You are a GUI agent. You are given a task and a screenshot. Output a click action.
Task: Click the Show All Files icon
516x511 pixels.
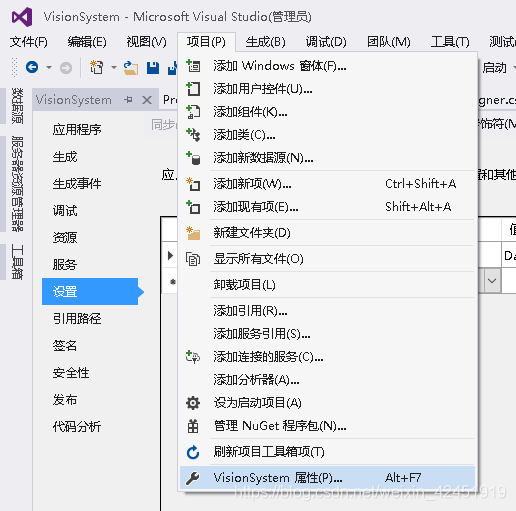tap(193, 259)
